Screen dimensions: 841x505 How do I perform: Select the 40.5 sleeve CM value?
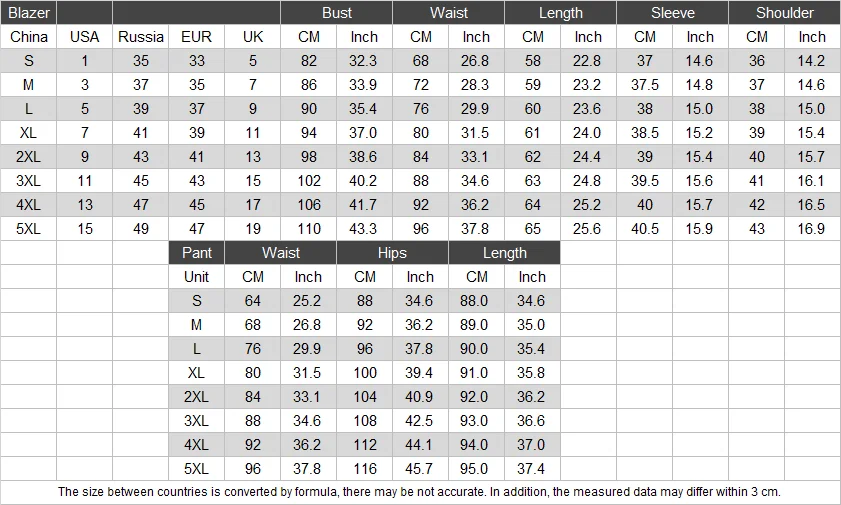tap(644, 229)
